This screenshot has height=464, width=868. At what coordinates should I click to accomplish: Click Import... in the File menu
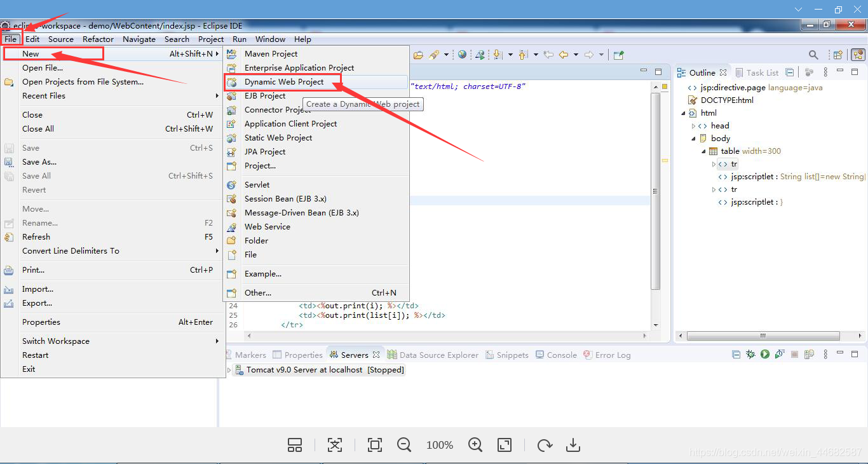113,289
